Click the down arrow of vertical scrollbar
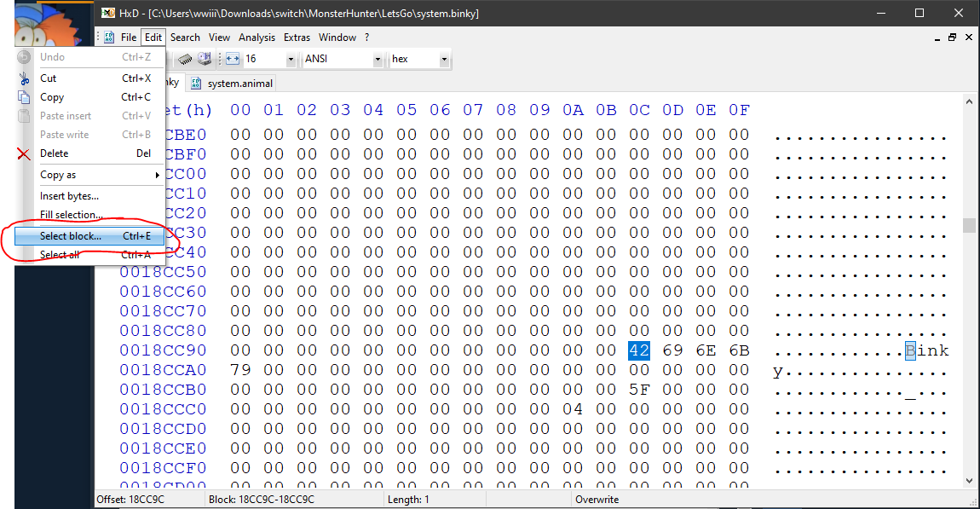The width and height of the screenshot is (980, 509). (970, 481)
